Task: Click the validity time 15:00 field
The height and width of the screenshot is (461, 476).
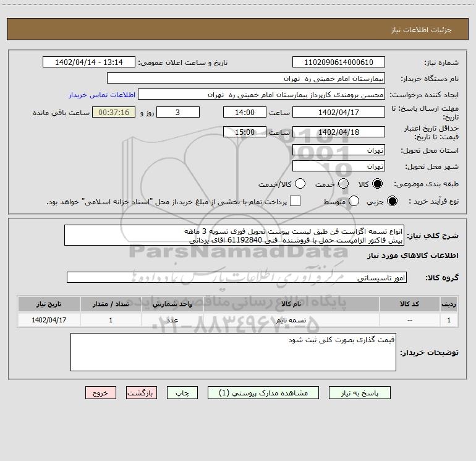Action: tap(245, 132)
